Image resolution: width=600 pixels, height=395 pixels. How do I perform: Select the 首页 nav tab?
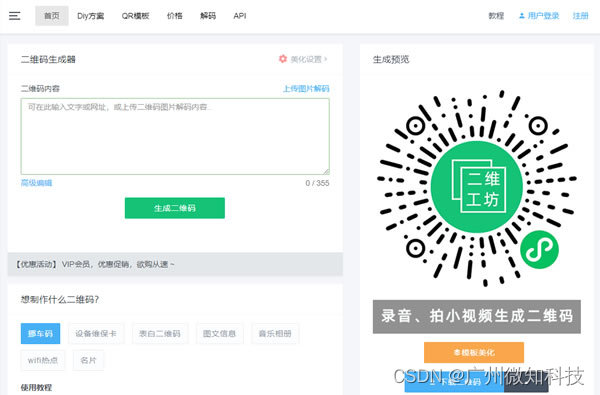[x=52, y=16]
